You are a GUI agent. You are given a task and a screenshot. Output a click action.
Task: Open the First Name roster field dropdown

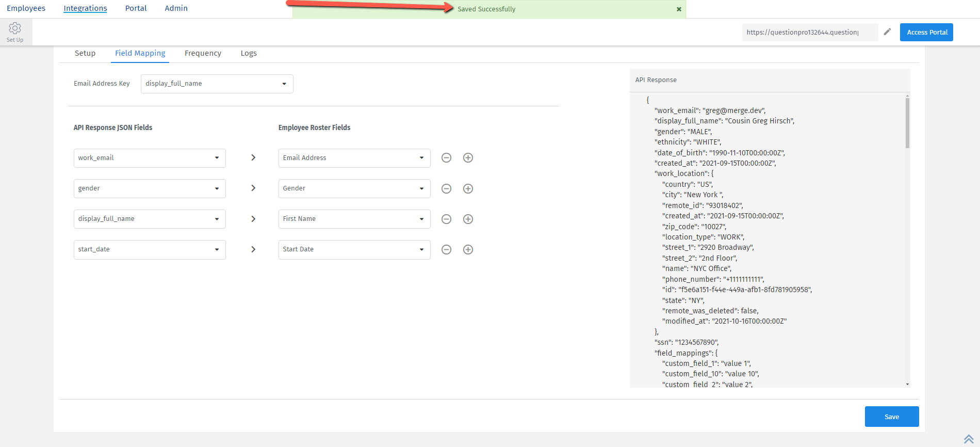(x=354, y=219)
